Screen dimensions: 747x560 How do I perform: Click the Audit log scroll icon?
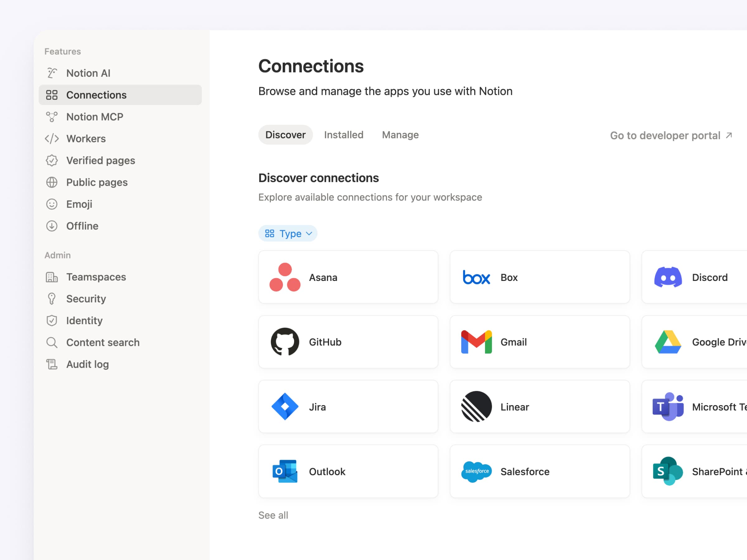tap(52, 364)
